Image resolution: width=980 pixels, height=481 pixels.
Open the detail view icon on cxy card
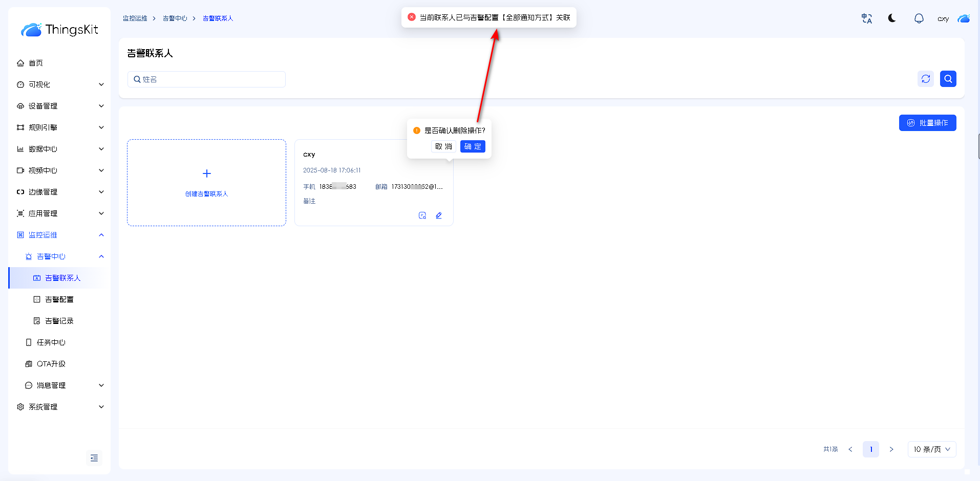(422, 215)
